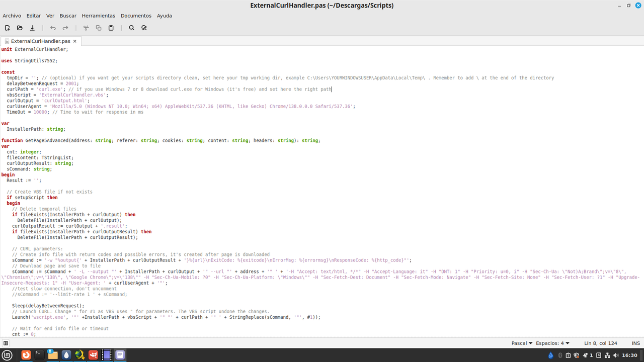Create a new document with toolbar icon
The height and width of the screenshot is (362, 644).
point(8,28)
